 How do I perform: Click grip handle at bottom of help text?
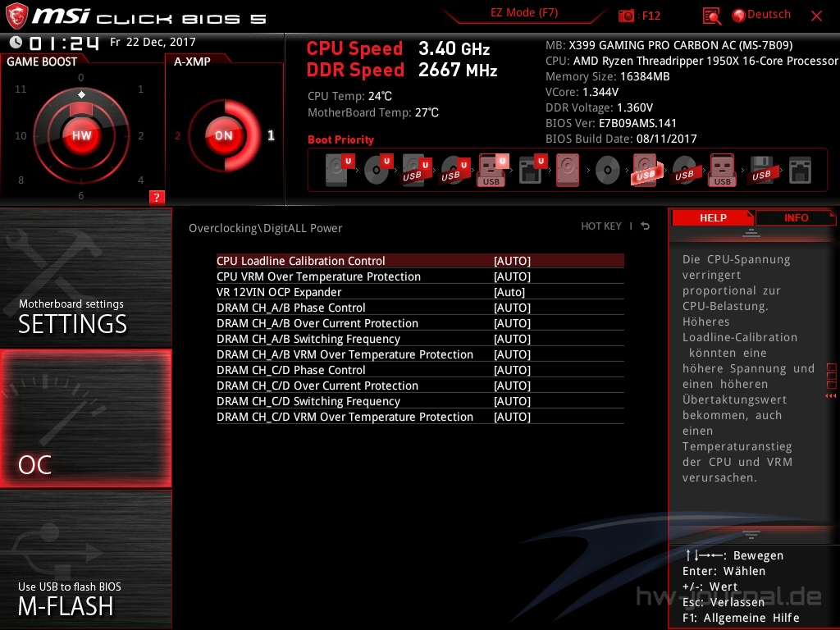click(751, 534)
